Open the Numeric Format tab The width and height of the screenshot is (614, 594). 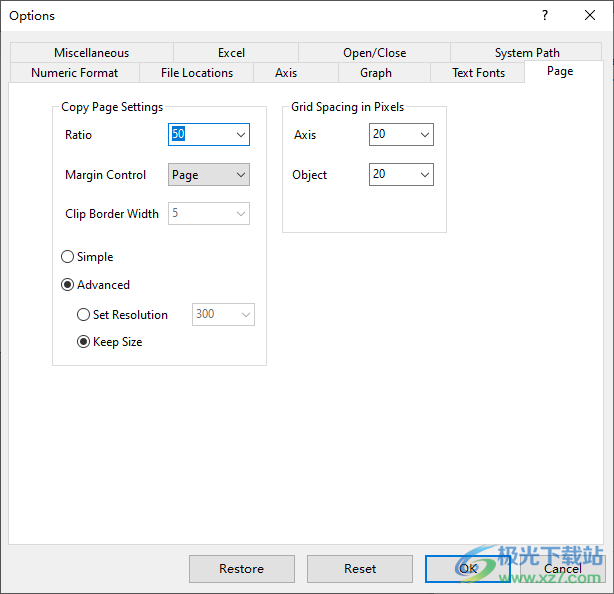tap(74, 73)
